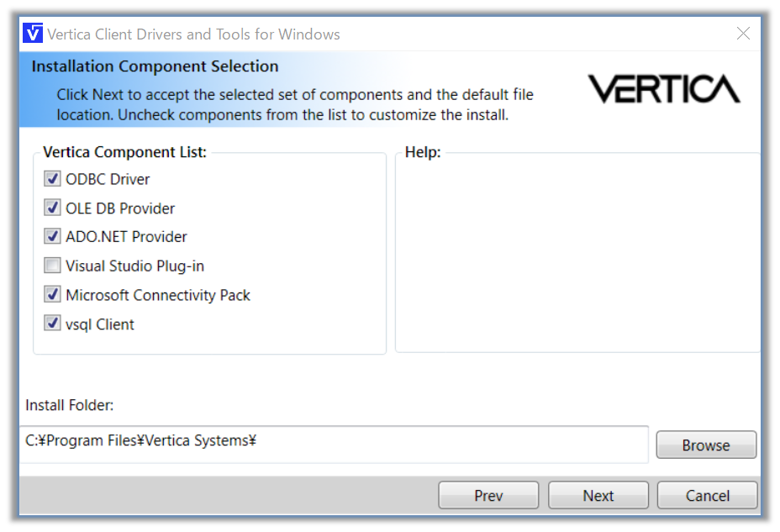Close the installer window

pyautogui.click(x=743, y=34)
